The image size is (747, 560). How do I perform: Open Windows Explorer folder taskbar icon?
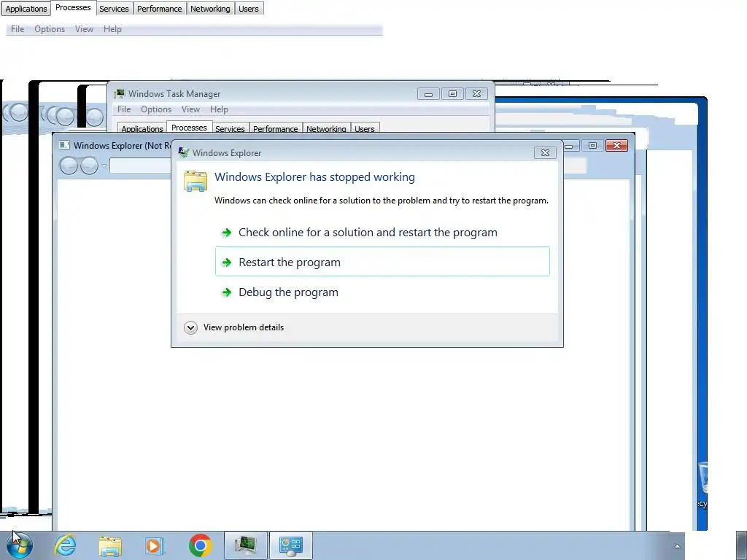click(x=110, y=545)
